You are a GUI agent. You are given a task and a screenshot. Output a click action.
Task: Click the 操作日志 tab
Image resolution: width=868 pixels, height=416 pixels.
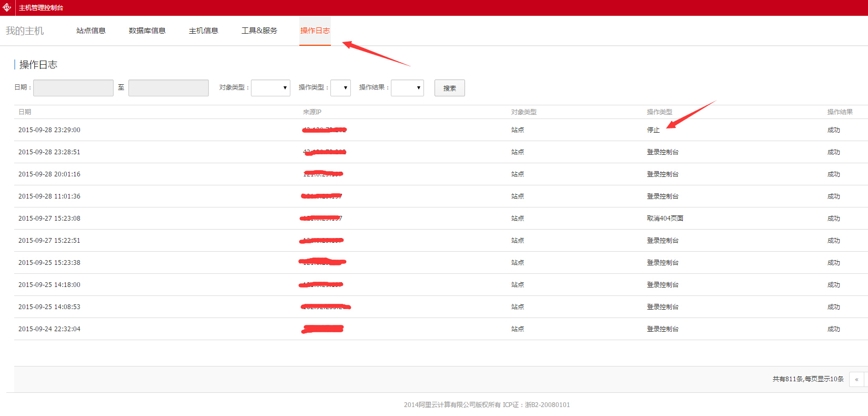click(315, 31)
